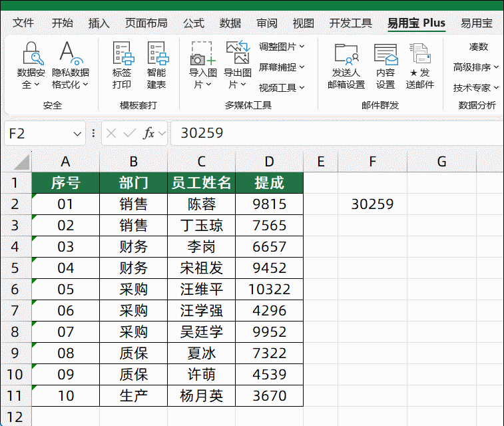The width and height of the screenshot is (504, 426).
Task: Click the fx insert function button
Action: point(149,133)
